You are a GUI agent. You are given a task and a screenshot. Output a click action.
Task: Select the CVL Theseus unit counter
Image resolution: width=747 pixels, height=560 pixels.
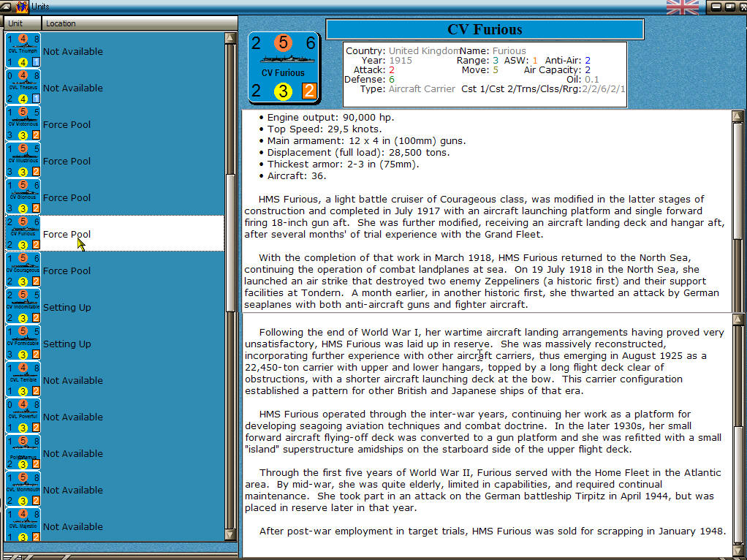23,87
